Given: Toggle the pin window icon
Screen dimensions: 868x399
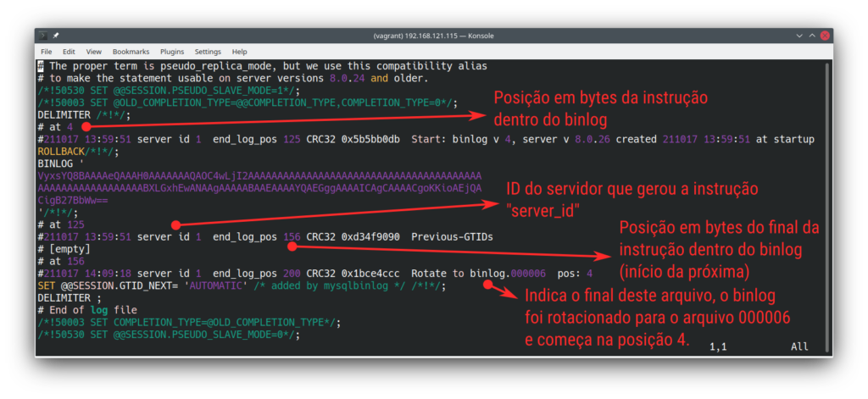Looking at the screenshot, I should (56, 36).
